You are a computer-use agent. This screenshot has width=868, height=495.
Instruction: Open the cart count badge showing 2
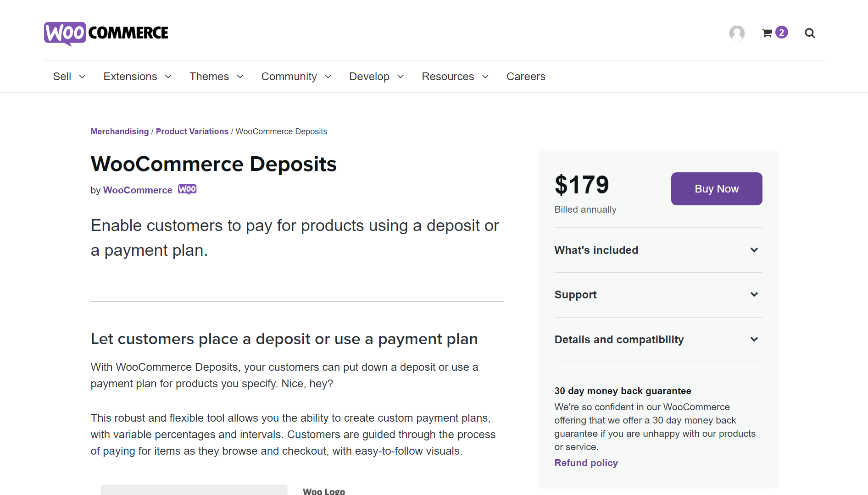(x=782, y=33)
